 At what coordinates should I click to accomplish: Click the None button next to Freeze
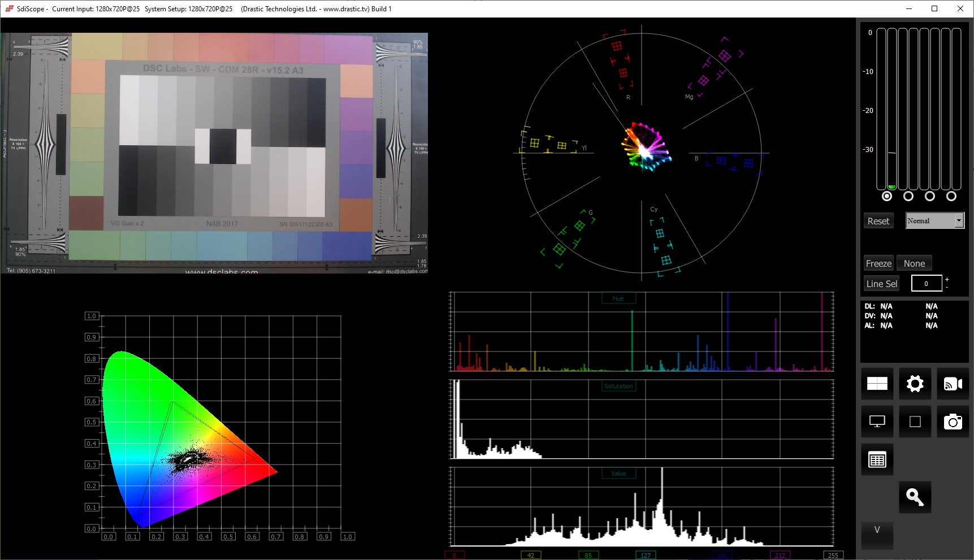pyautogui.click(x=914, y=263)
